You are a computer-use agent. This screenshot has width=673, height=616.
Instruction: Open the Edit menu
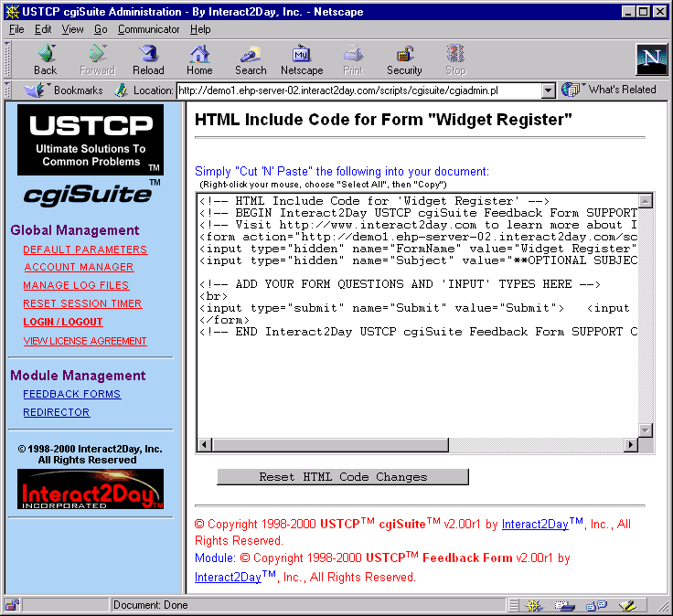tap(43, 29)
